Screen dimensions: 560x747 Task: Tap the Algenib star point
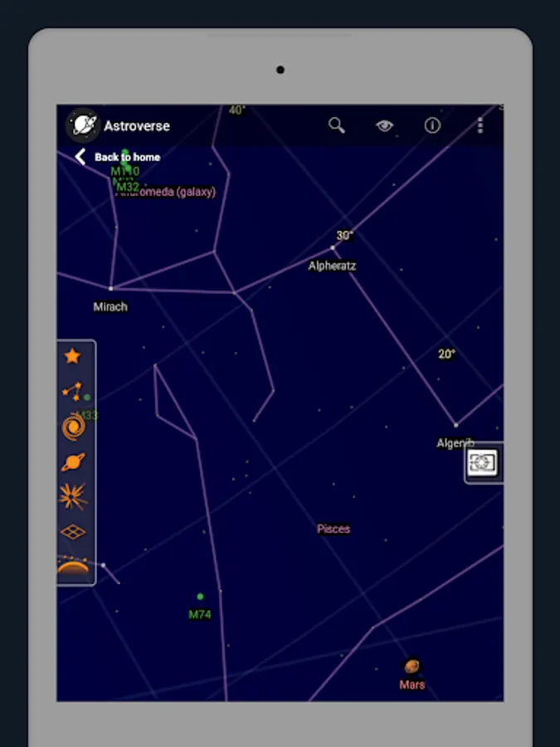click(x=455, y=425)
